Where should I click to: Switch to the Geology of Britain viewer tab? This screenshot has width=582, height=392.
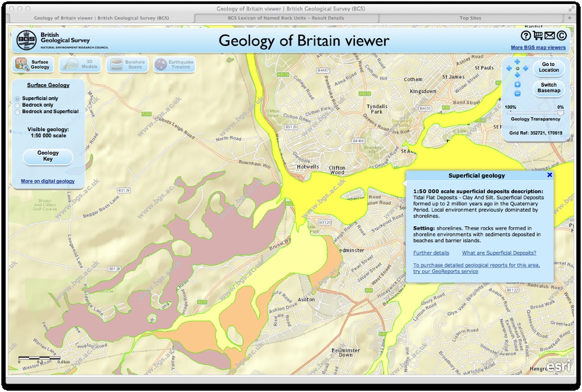[101, 18]
